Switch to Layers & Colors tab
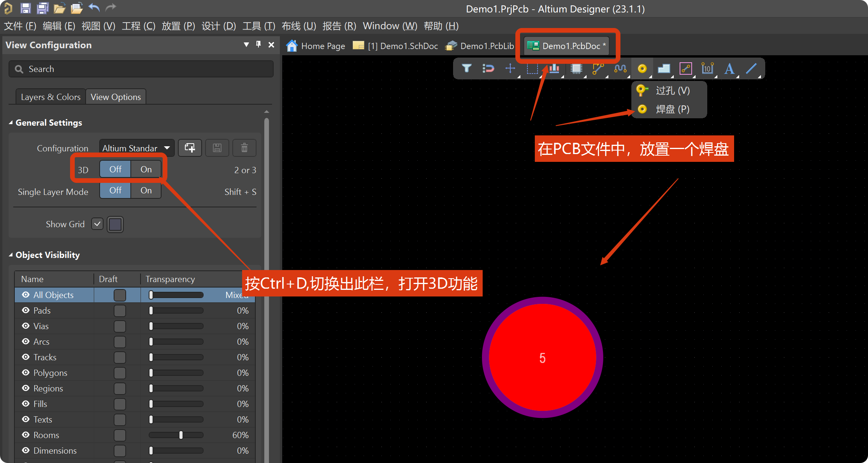The image size is (868, 463). coord(51,97)
